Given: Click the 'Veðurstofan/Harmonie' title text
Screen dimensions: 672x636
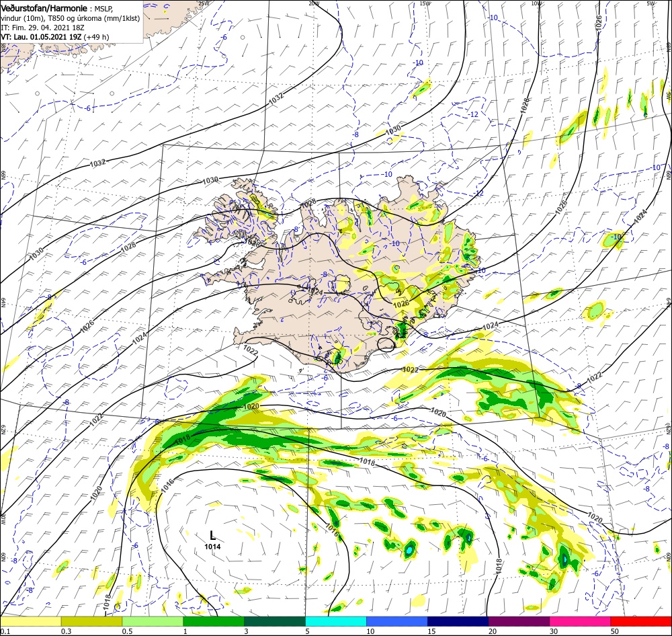Looking at the screenshot, I should [x=44, y=9].
